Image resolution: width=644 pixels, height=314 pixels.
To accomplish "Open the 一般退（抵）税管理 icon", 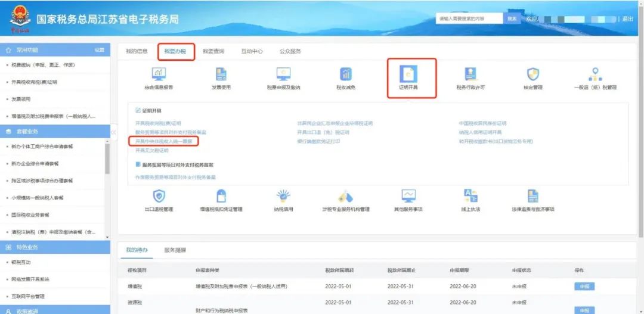I will (595, 74).
